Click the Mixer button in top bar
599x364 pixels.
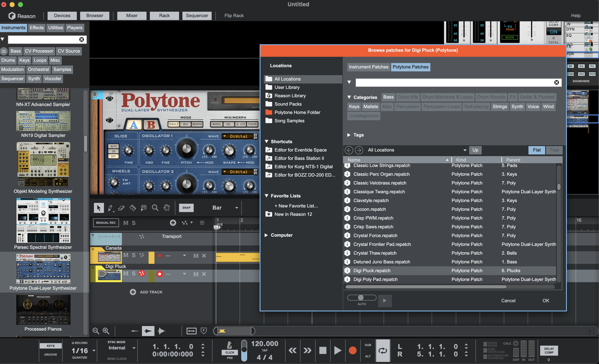coord(132,16)
